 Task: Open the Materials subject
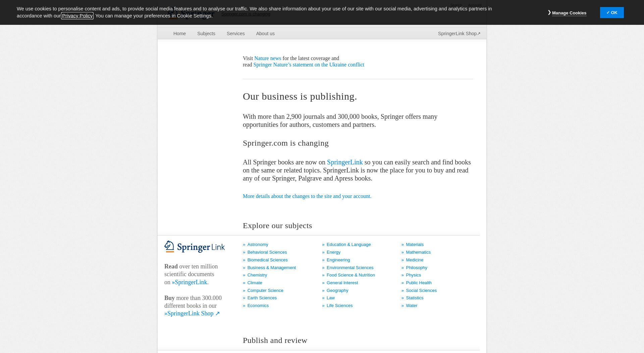point(415,245)
